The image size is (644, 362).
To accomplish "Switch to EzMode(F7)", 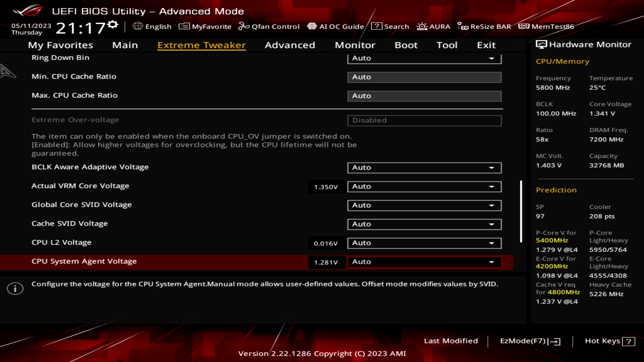I will pyautogui.click(x=530, y=341).
